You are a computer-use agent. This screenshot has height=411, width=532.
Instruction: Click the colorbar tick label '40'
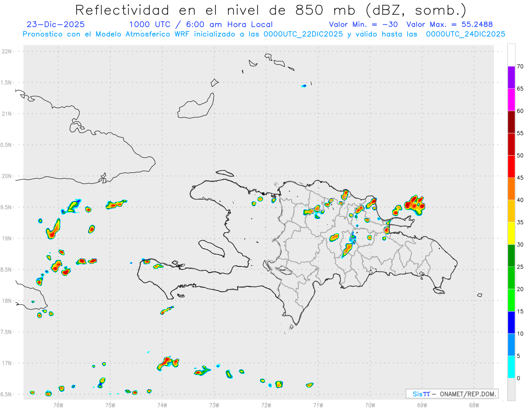coord(520,200)
